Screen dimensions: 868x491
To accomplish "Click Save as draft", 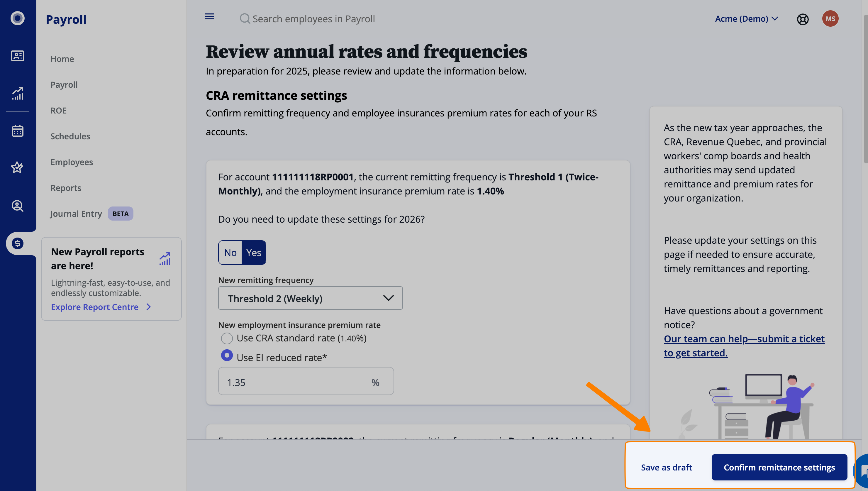I will click(666, 468).
